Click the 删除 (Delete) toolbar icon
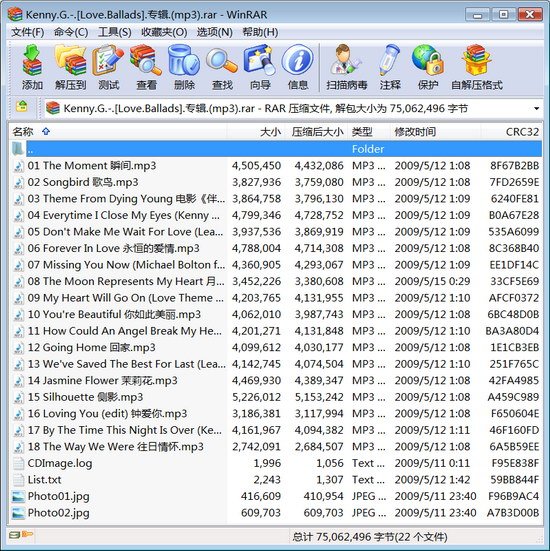The height and width of the screenshot is (551, 550). pyautogui.click(x=184, y=60)
